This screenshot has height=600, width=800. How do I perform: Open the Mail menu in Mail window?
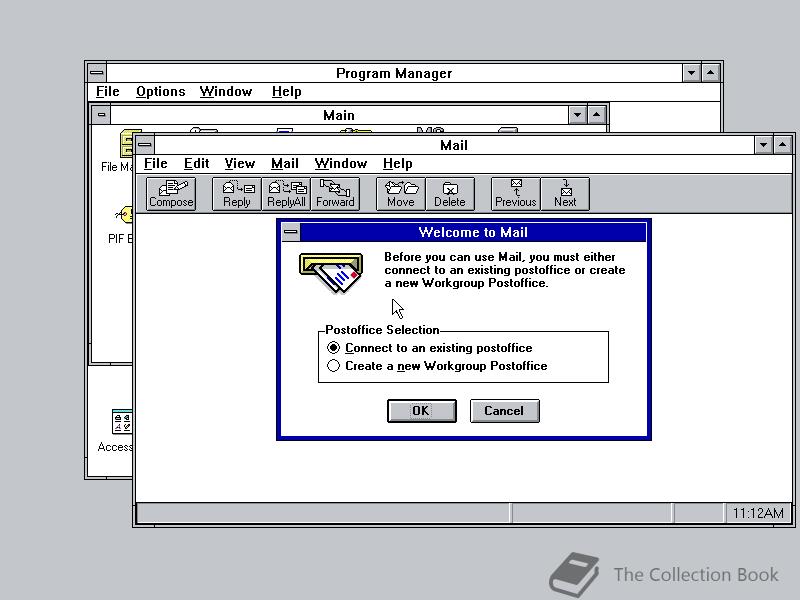pyautogui.click(x=285, y=164)
